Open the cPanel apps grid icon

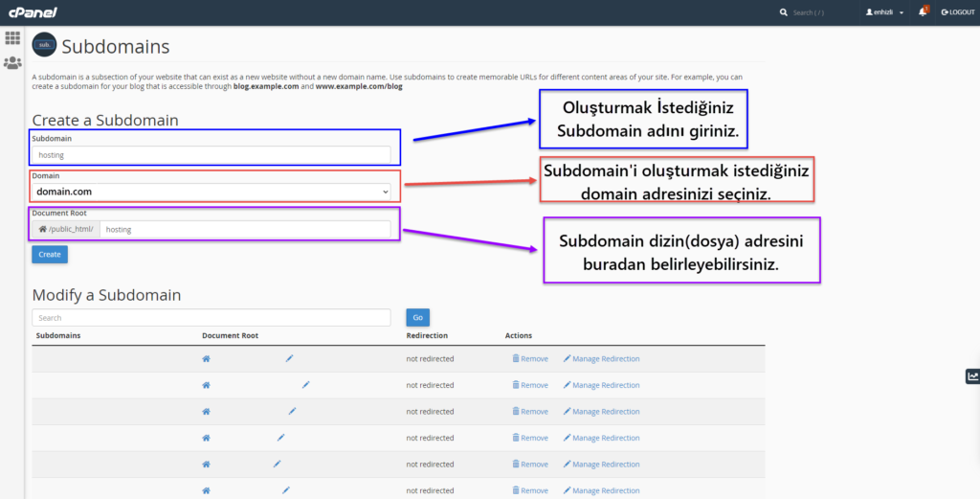coord(12,38)
